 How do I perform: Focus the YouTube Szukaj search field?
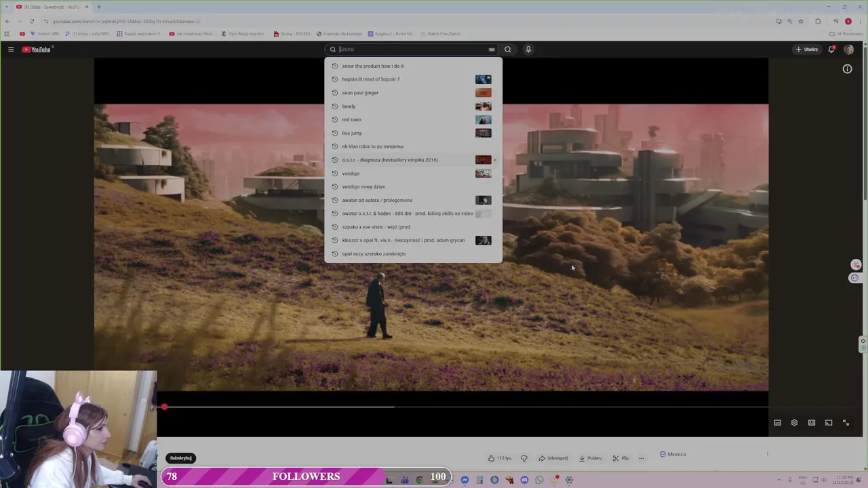coord(412,49)
